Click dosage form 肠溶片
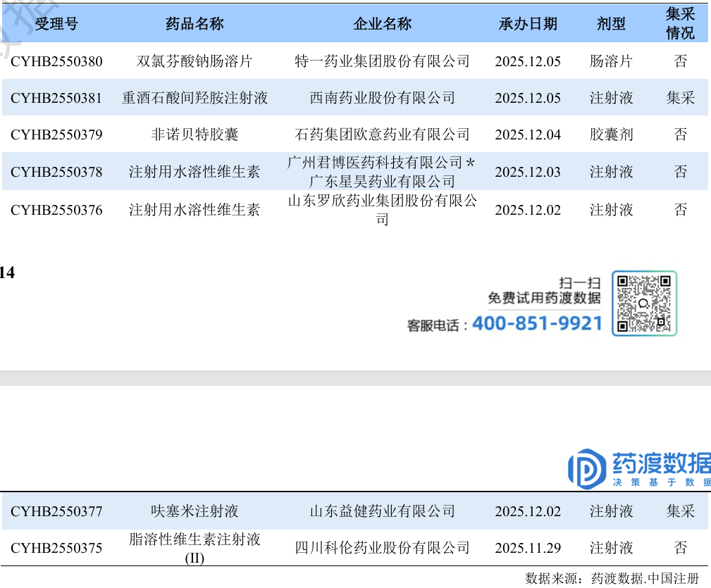711x588 pixels. pyautogui.click(x=611, y=61)
